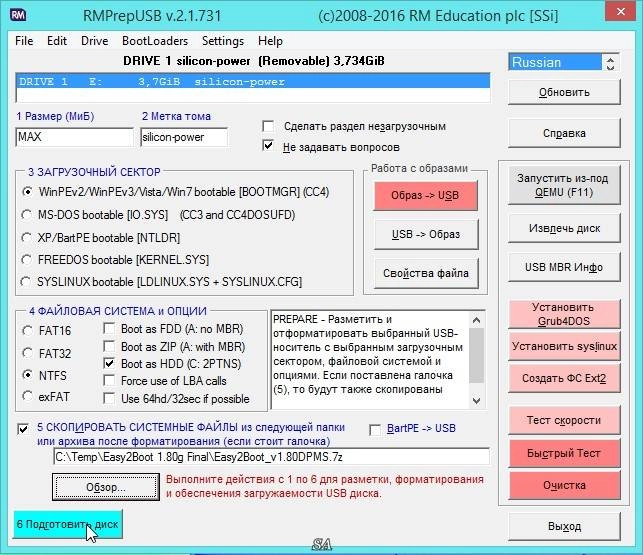
Task: Enable BartPE -> USB checkbox
Action: tap(375, 430)
